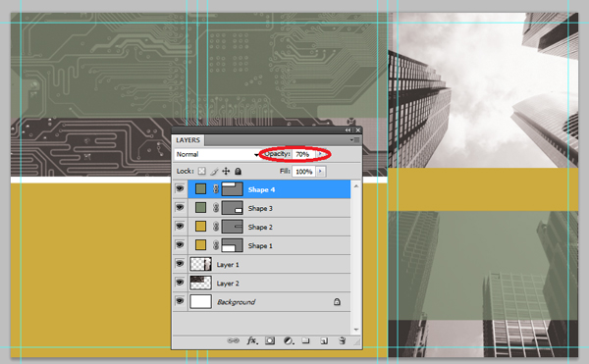Viewport: 589px width, 364px height.
Task: Collapse the Layers panel with the double-arrow icon
Action: [x=348, y=130]
